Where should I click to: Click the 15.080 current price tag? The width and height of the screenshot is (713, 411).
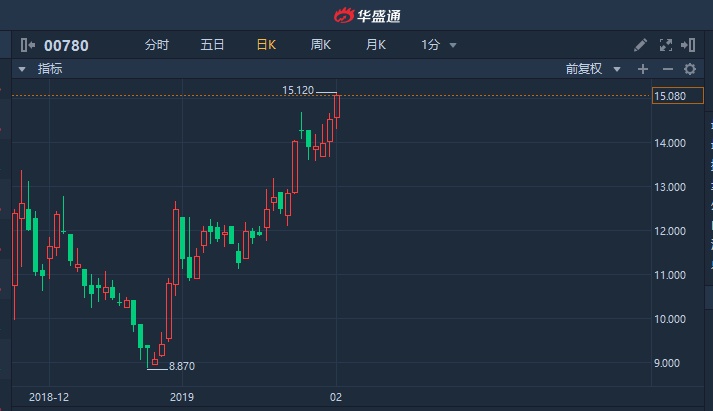[668, 96]
